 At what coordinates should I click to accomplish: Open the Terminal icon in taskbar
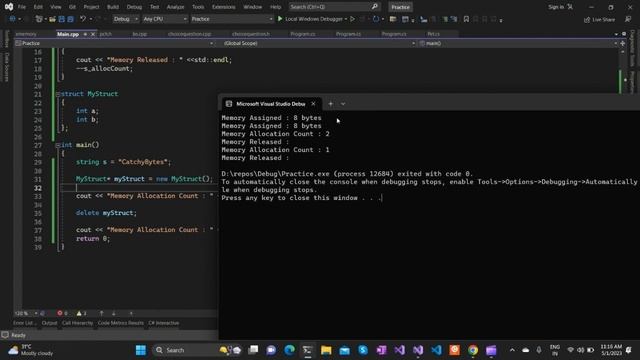coord(307,350)
